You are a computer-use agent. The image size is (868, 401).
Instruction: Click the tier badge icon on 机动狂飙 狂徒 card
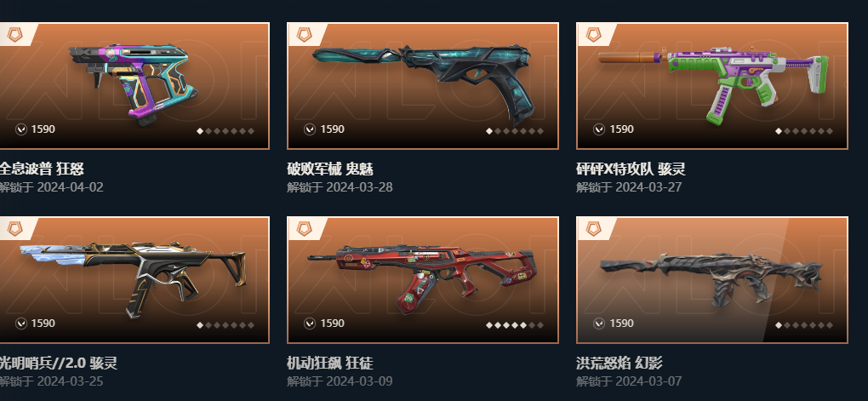pos(304,229)
